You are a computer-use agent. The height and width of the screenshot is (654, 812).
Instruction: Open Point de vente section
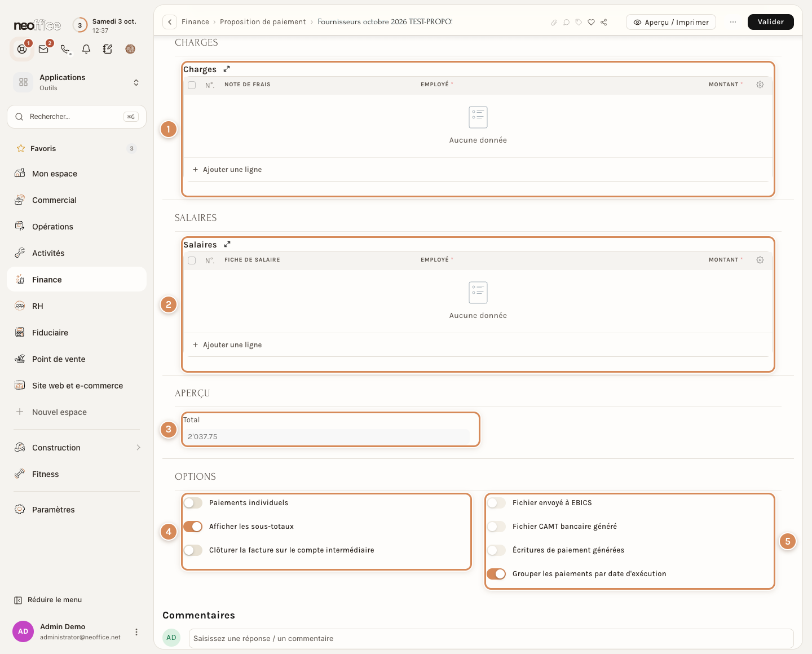77,359
